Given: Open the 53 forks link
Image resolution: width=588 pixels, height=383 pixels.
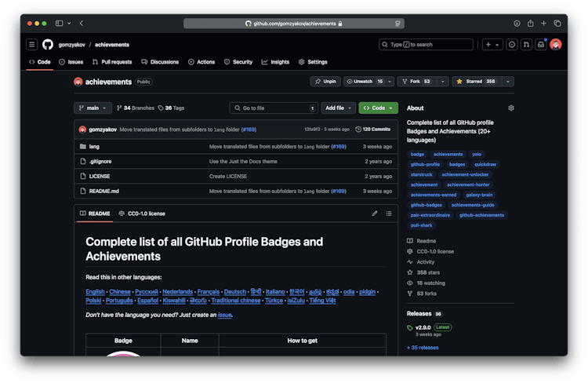Looking at the screenshot, I should pyautogui.click(x=422, y=294).
